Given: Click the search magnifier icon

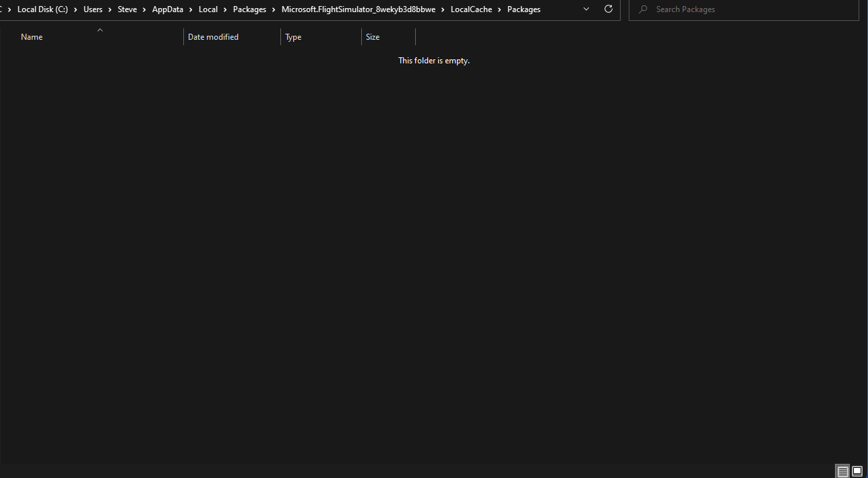Looking at the screenshot, I should (x=643, y=9).
